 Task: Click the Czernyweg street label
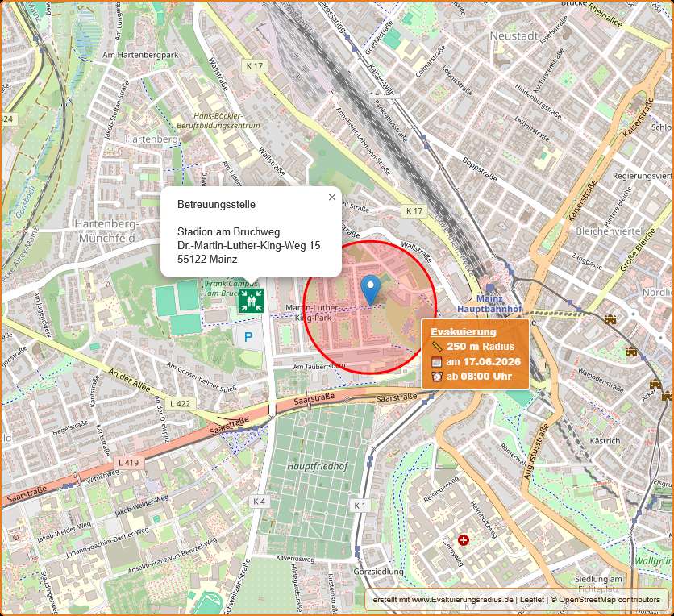click(452, 552)
